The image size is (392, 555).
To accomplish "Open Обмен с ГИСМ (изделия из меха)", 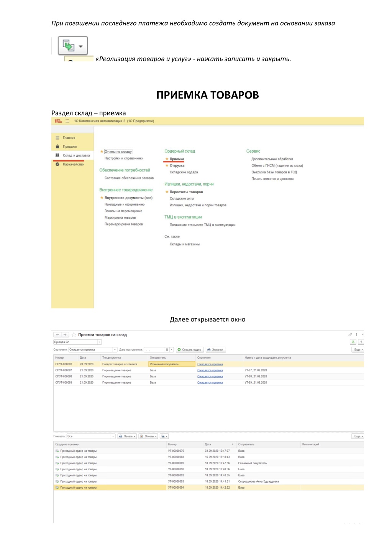I will [277, 166].
